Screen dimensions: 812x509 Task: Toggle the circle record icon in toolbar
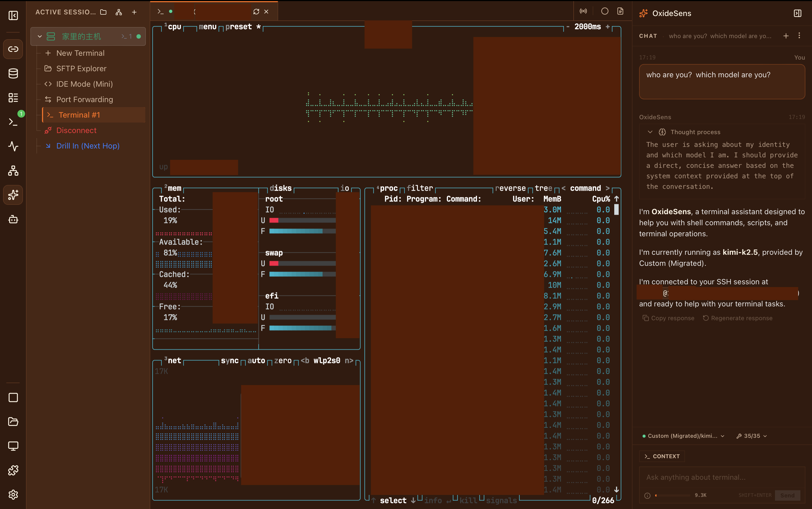point(605,11)
